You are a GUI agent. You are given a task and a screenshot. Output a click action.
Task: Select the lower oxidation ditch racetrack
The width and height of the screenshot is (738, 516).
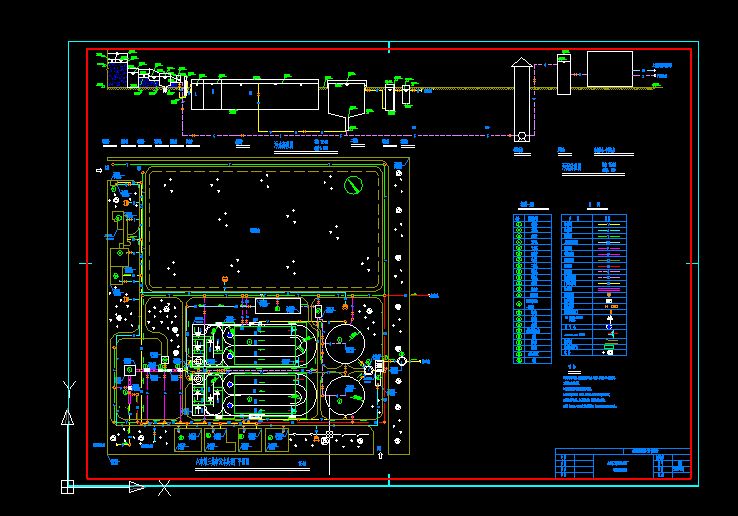[270, 395]
